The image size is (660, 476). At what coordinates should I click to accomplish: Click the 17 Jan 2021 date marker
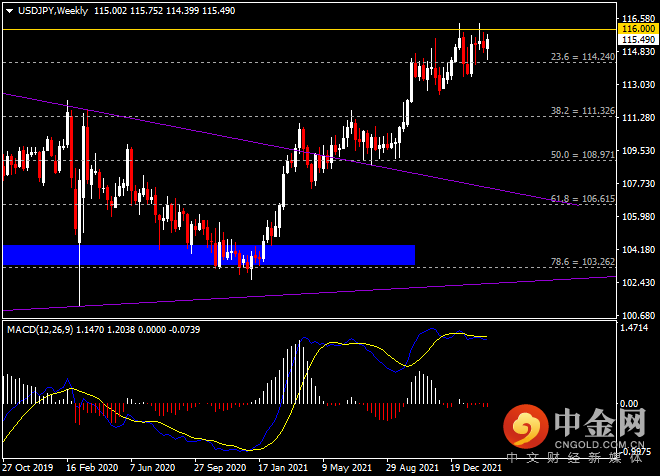tap(283, 468)
